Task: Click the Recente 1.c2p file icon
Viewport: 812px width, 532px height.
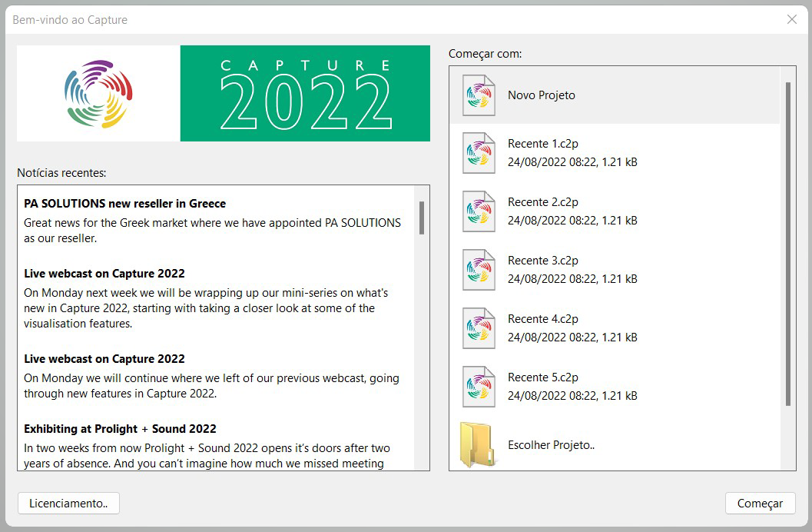Action: (x=479, y=153)
